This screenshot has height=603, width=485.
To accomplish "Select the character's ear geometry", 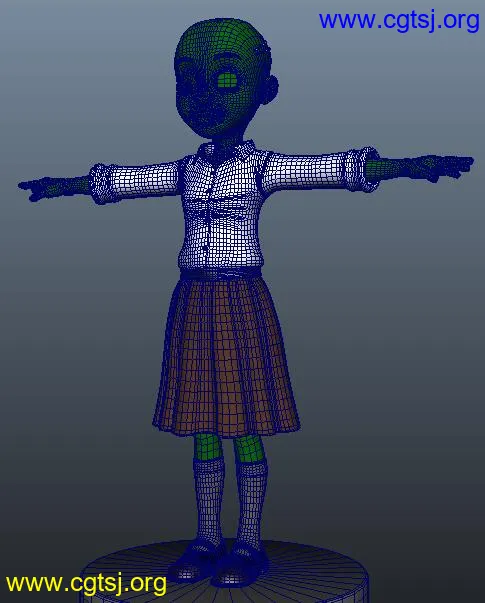I will (271, 90).
